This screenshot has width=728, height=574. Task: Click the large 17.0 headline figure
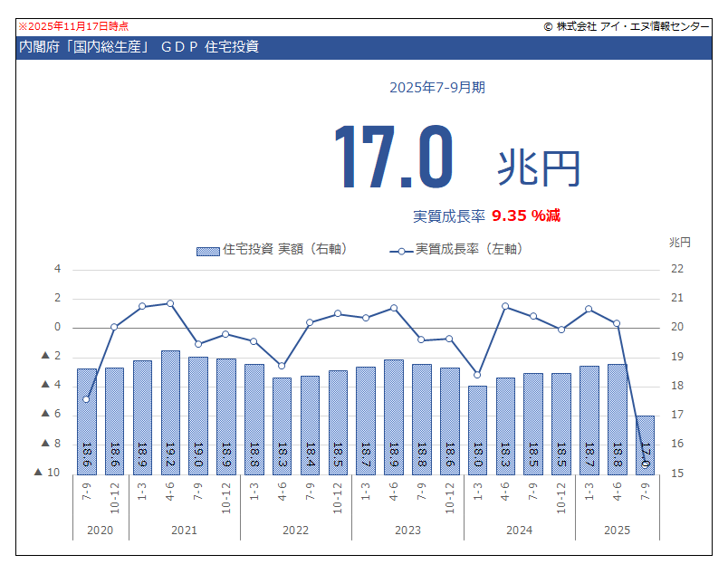click(x=391, y=158)
